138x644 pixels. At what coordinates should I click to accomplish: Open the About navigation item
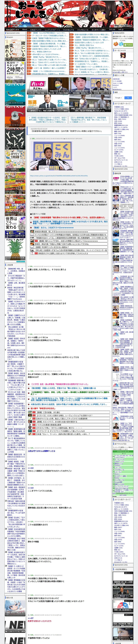click(x=25, y=30)
